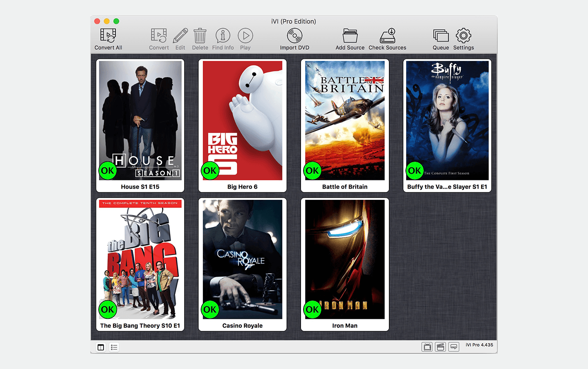This screenshot has height=369, width=588.
Task: Click the TV icon in status bar
Action: (x=427, y=347)
